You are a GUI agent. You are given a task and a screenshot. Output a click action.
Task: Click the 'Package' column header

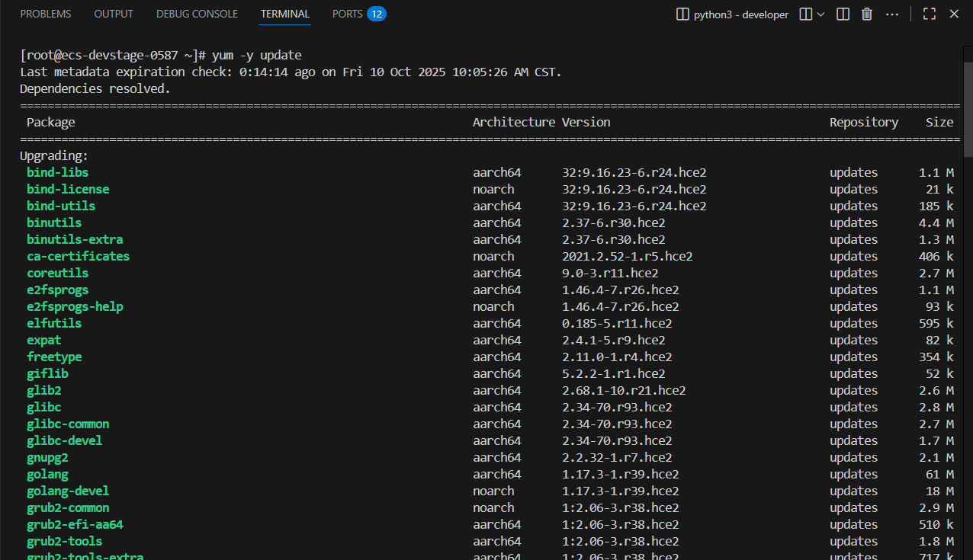pyautogui.click(x=51, y=122)
